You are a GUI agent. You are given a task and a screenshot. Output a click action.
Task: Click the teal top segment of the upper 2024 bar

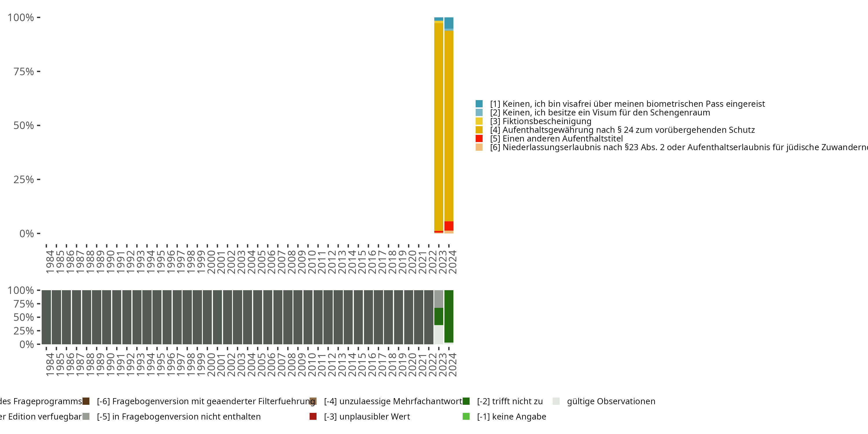coord(448,23)
